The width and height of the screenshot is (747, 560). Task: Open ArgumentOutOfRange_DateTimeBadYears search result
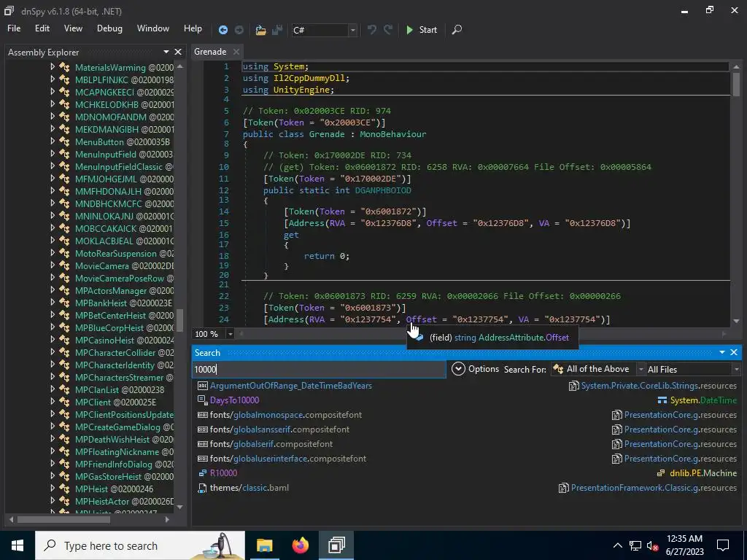(291, 386)
